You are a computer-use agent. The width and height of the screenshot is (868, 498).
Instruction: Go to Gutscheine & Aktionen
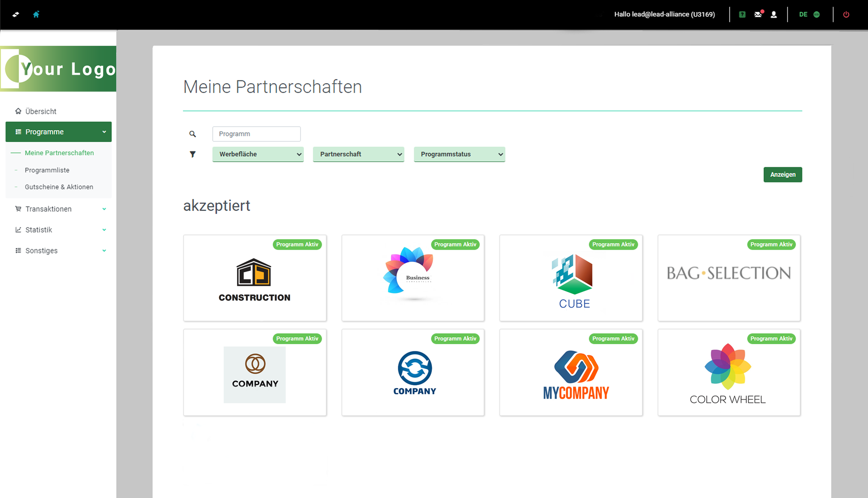tap(59, 187)
